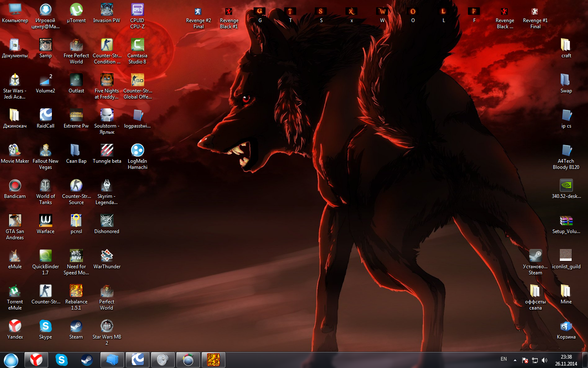Click the Setup_Volu... archive icon
Viewport: 588px width, 368px height.
[x=566, y=224]
